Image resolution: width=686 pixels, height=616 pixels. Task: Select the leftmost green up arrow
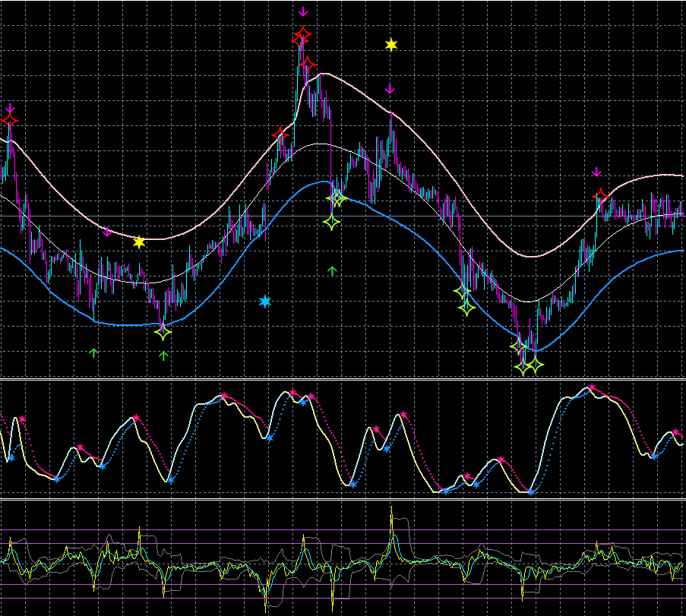click(x=93, y=352)
